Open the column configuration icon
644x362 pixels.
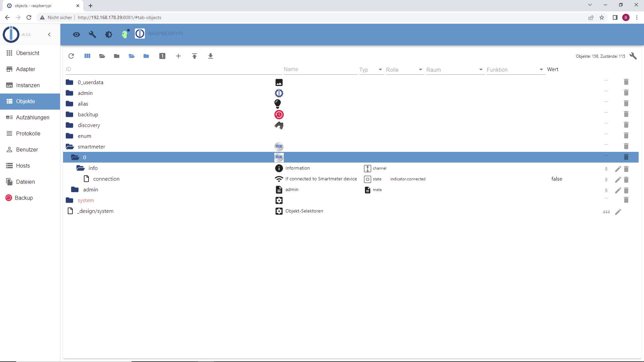click(x=87, y=56)
